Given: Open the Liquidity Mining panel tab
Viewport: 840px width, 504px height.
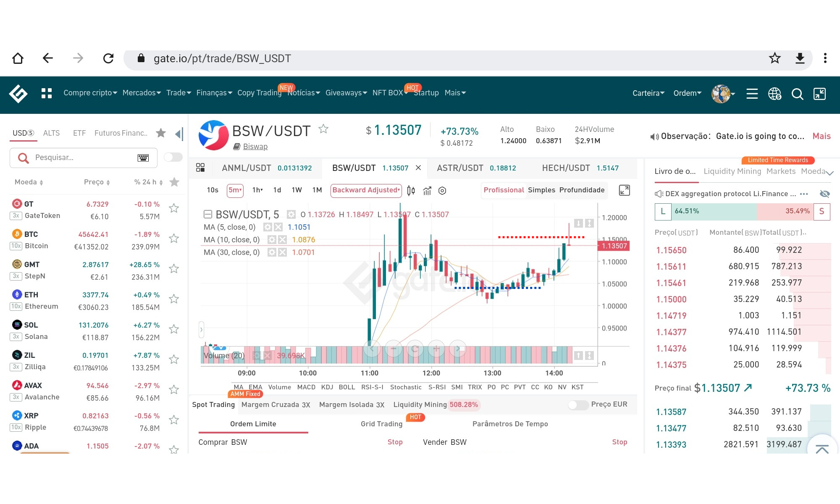Looking at the screenshot, I should pyautogui.click(x=732, y=171).
